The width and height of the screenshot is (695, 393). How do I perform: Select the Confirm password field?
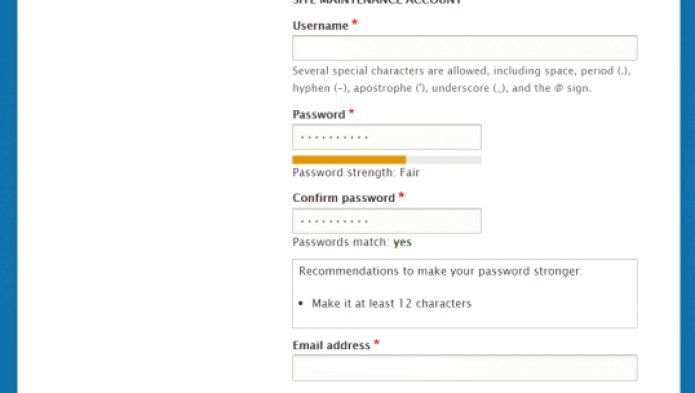click(x=387, y=221)
